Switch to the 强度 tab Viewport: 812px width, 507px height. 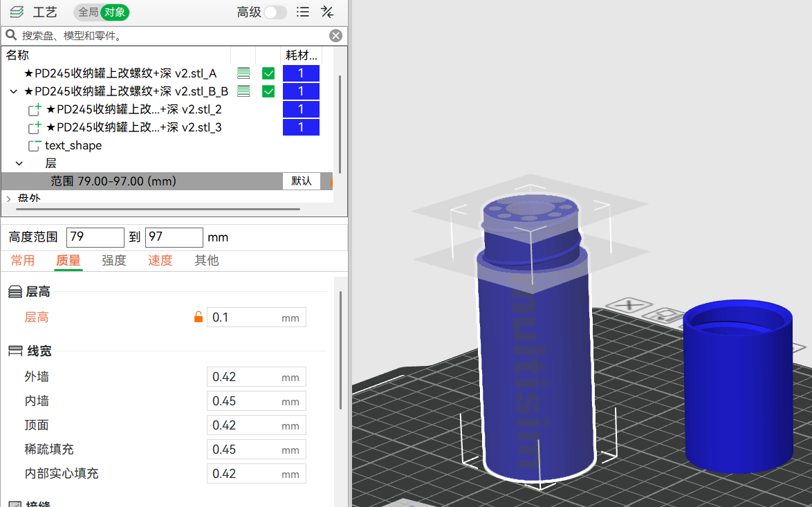coord(114,261)
